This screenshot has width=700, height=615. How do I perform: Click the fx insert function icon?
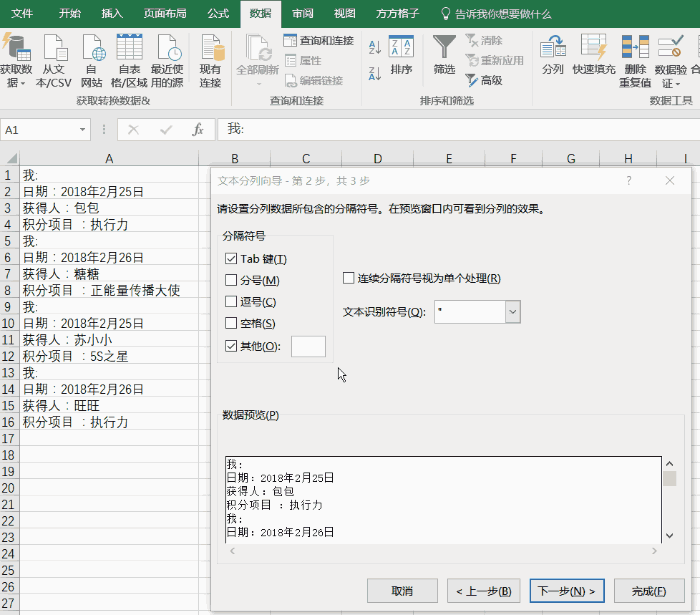(x=198, y=130)
